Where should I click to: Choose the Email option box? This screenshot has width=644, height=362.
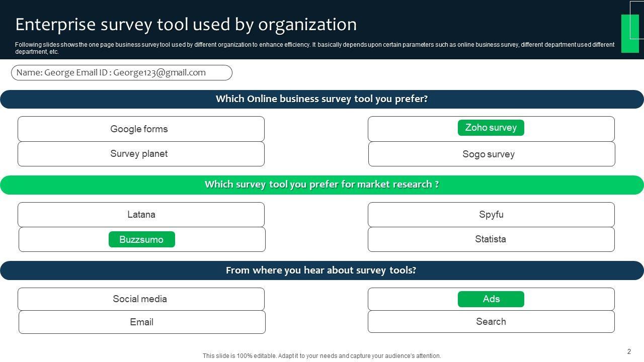pyautogui.click(x=142, y=322)
